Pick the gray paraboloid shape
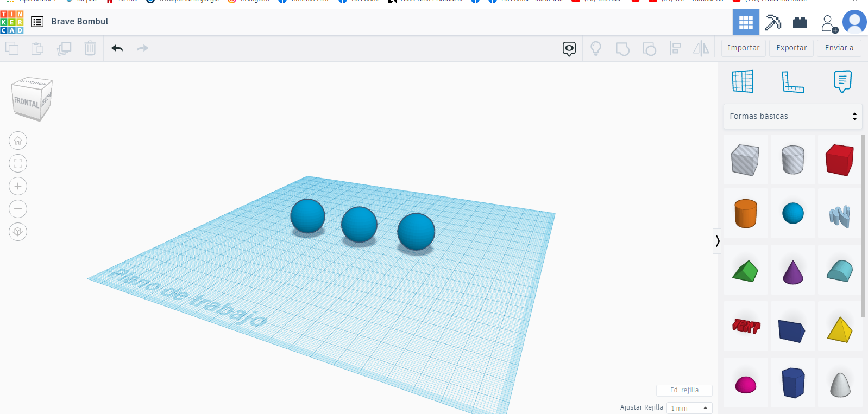Viewport: 868px width, 414px height. (840, 384)
